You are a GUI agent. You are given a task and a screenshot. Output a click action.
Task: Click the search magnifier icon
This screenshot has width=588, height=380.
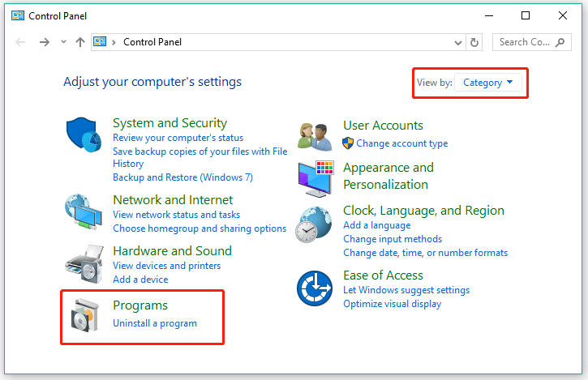[560, 42]
